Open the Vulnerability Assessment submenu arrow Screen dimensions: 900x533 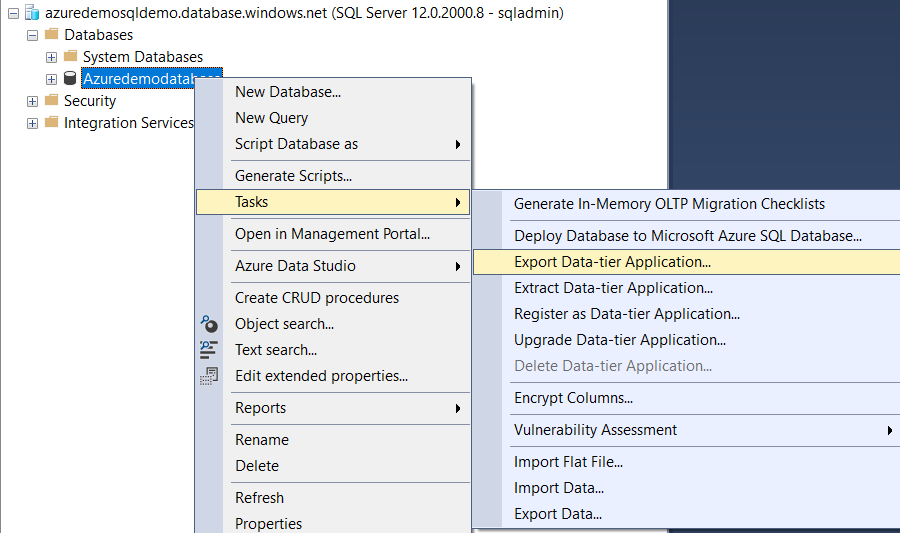point(889,430)
